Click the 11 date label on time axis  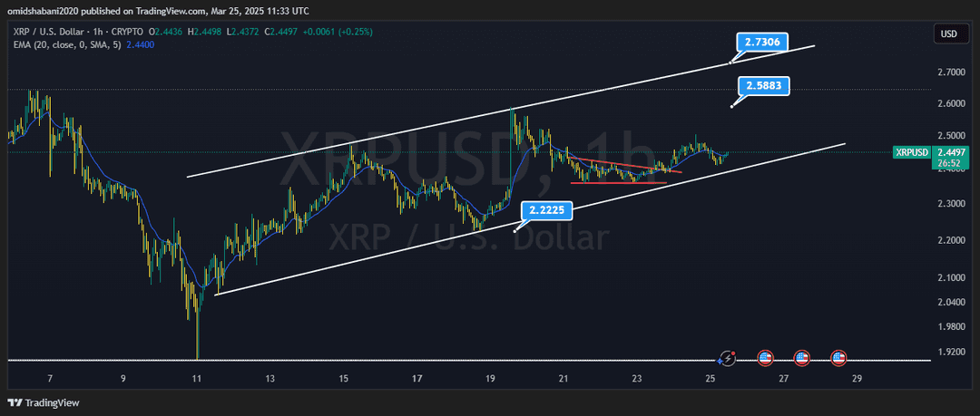198,379
